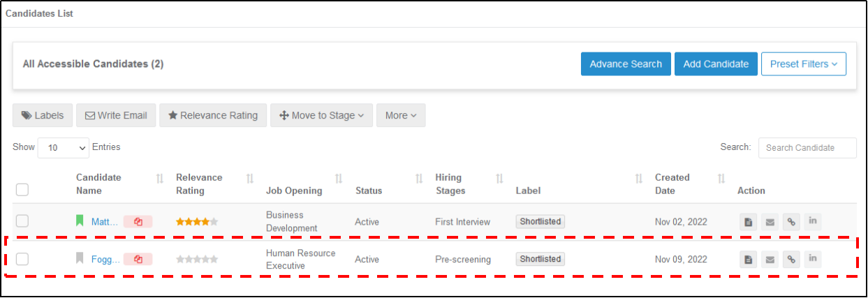Click All Accessible Candidates (2) heading
Image resolution: width=868 pixels, height=298 pixels.
93,64
